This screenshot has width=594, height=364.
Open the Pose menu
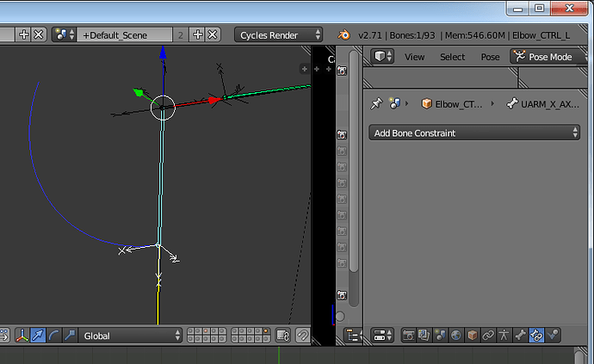[490, 57]
